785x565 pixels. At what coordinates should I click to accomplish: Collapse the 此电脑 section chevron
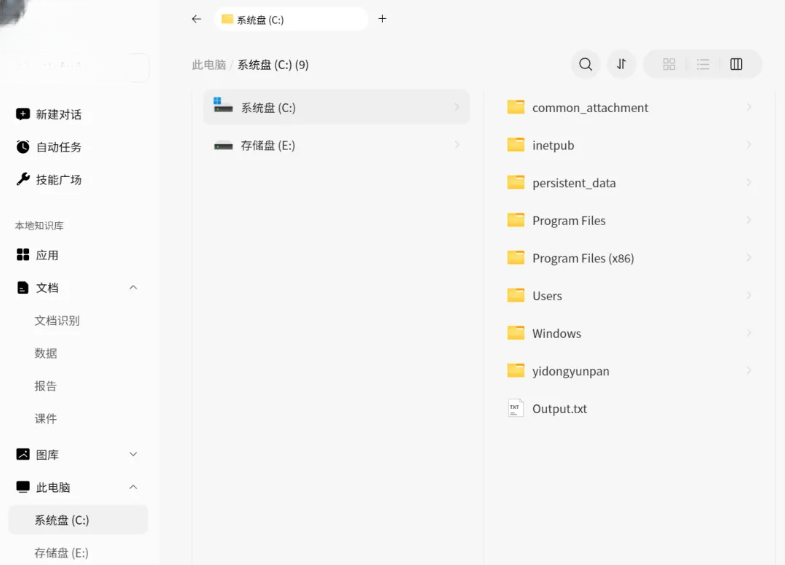133,487
